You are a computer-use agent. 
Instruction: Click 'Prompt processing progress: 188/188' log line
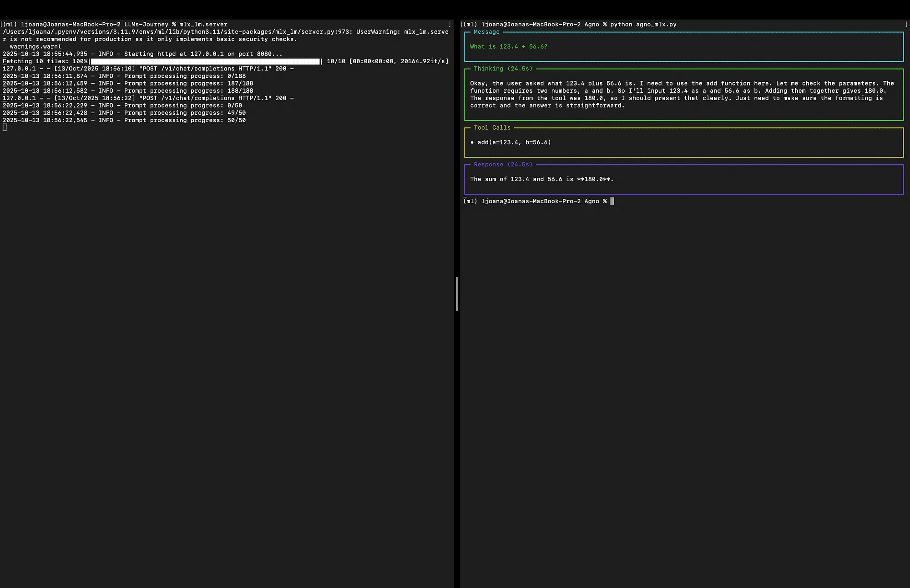pos(127,90)
